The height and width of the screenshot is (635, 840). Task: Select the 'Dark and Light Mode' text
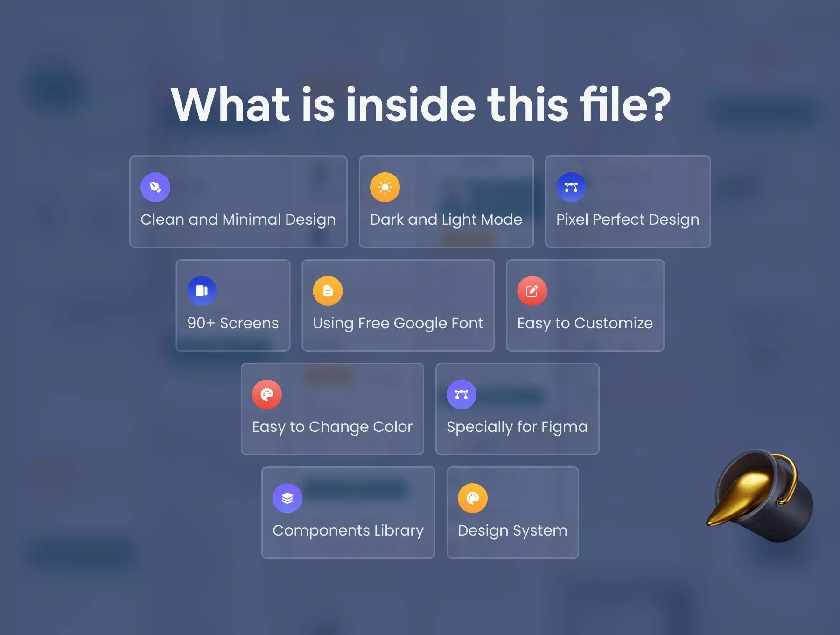point(446,220)
